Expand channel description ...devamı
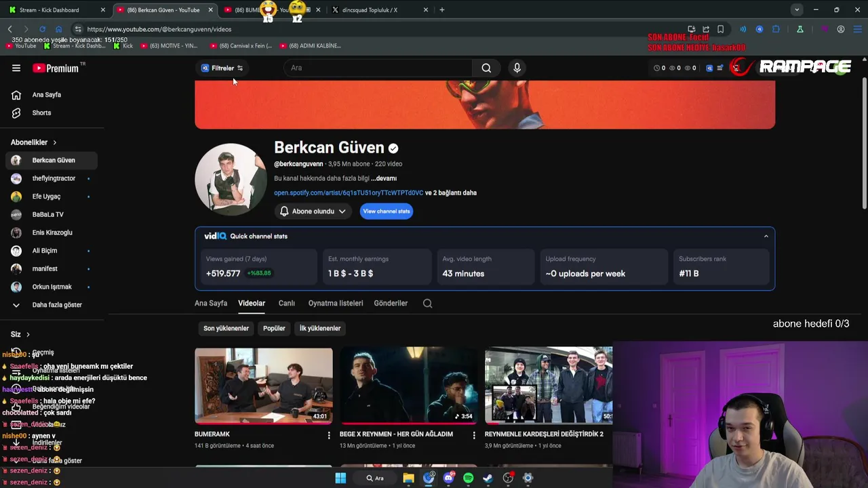The height and width of the screenshot is (488, 868). 384,178
